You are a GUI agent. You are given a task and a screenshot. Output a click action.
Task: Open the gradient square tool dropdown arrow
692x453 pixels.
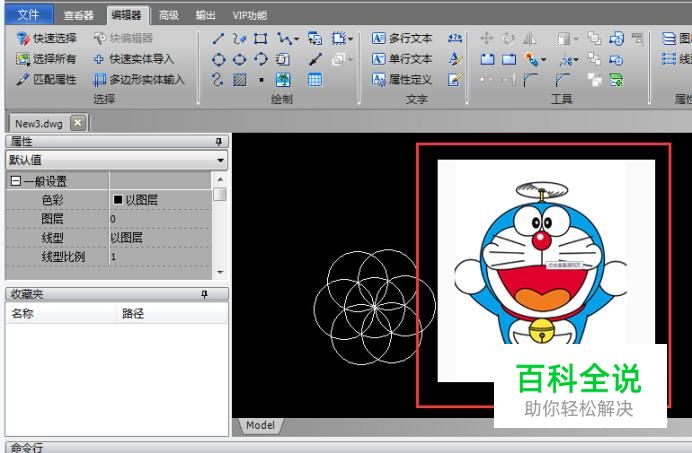tap(576, 39)
